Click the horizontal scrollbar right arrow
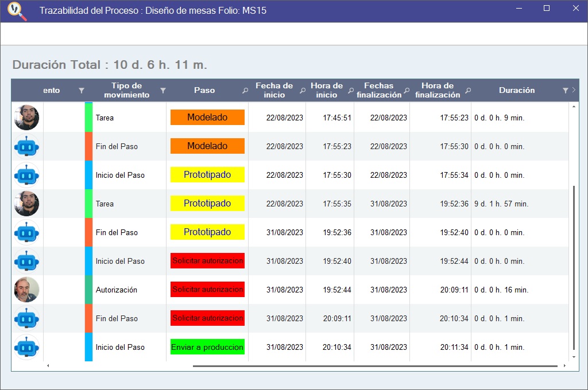 [564, 366]
